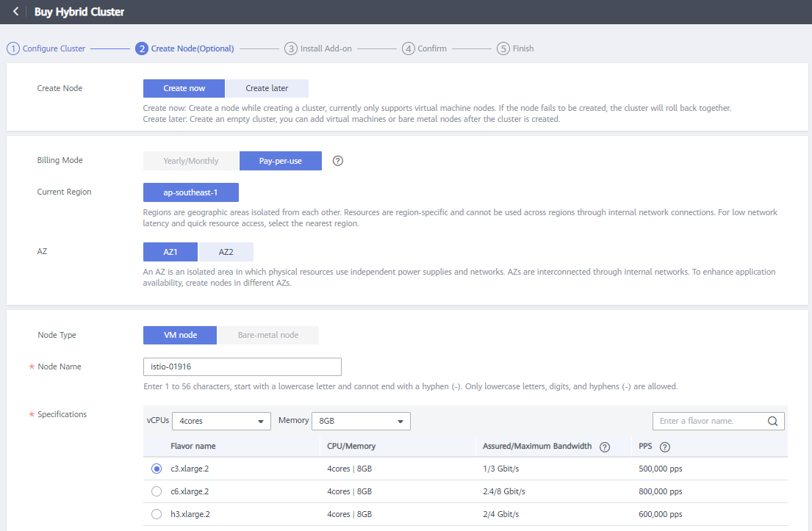This screenshot has height=531, width=812.
Task: Click the step 5 Finish circle icon
Action: pos(503,48)
